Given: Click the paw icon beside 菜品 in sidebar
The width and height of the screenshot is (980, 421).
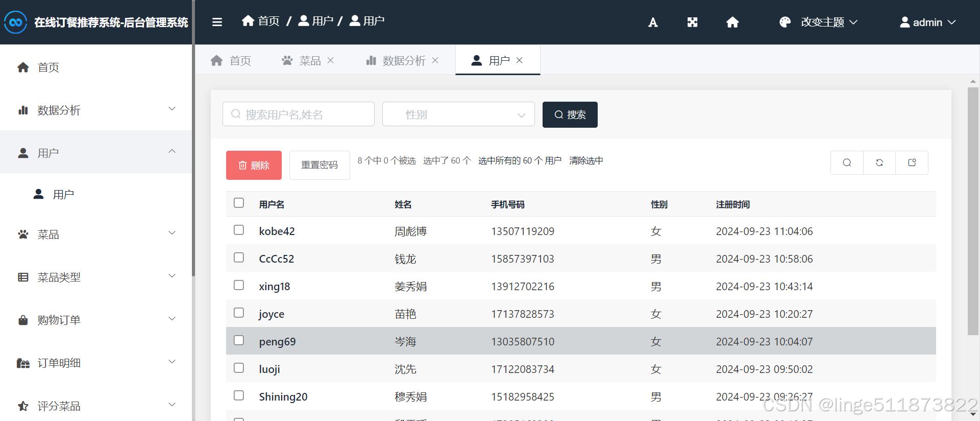Looking at the screenshot, I should point(23,234).
